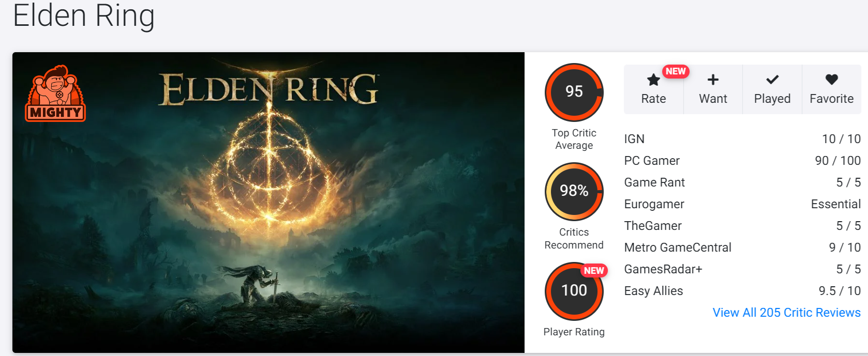The image size is (868, 356).
Task: Open Metro GameCentral review
Action: pyautogui.click(x=678, y=247)
